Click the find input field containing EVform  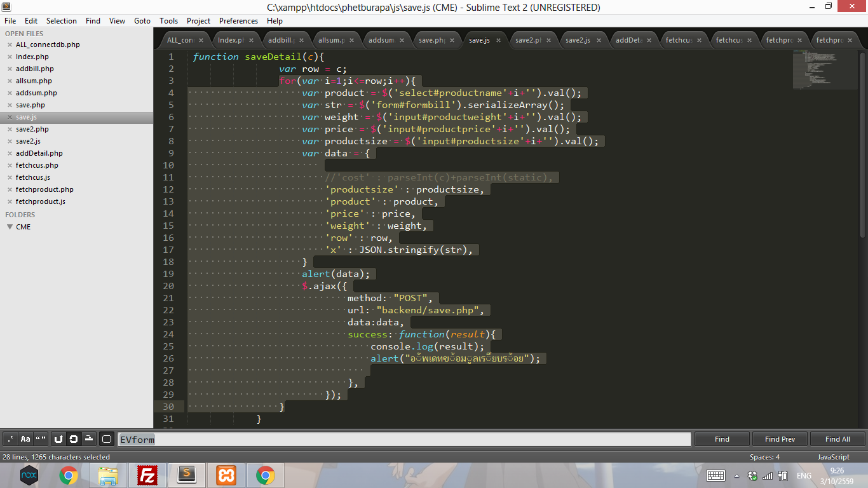click(404, 439)
